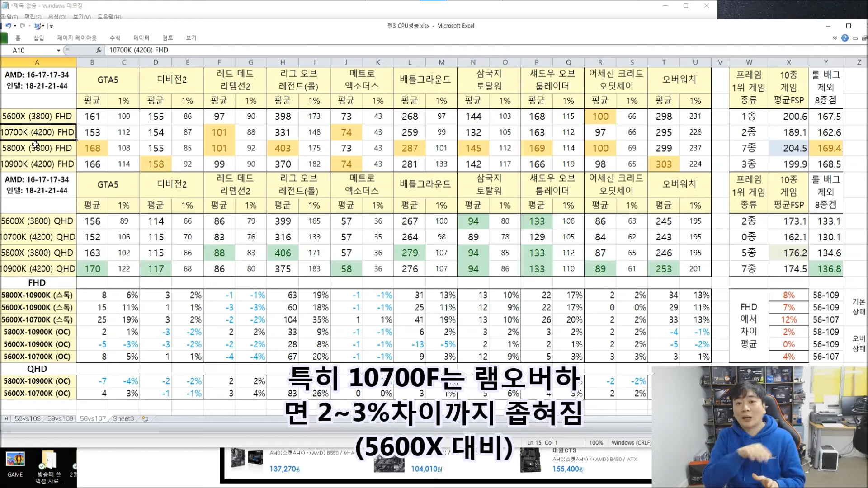Click Notepad status bar 100% zoom
868x488 pixels.
click(x=596, y=443)
